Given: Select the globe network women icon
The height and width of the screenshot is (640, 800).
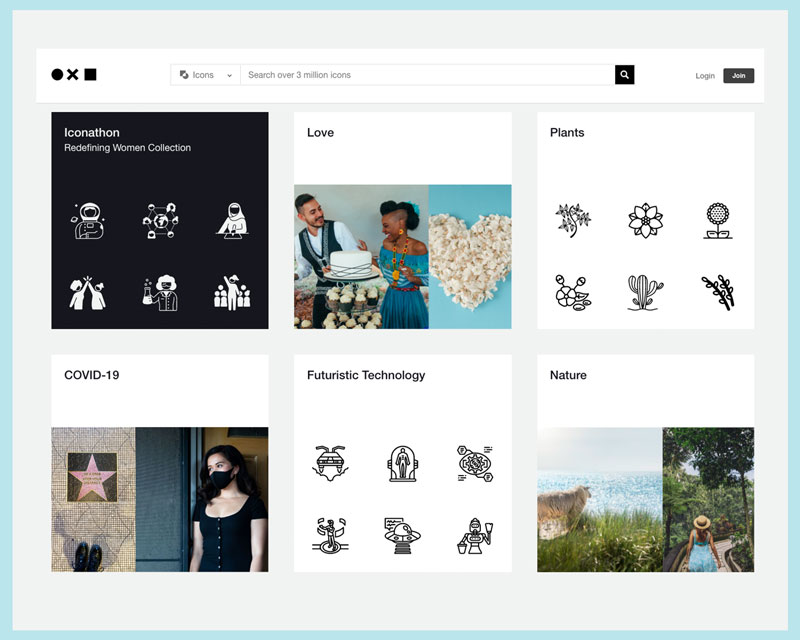Looking at the screenshot, I should pyautogui.click(x=160, y=220).
